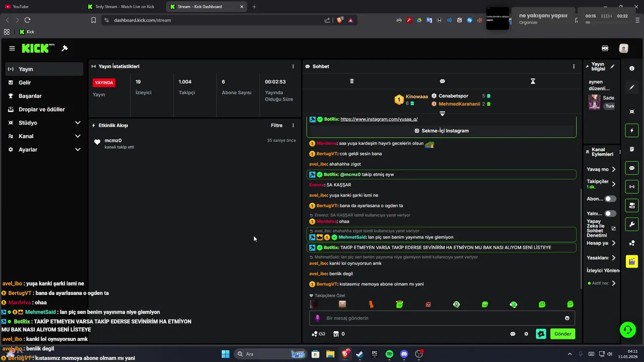Toggle the Yalnı... switch in Kanal Eylemleri

tap(610, 214)
